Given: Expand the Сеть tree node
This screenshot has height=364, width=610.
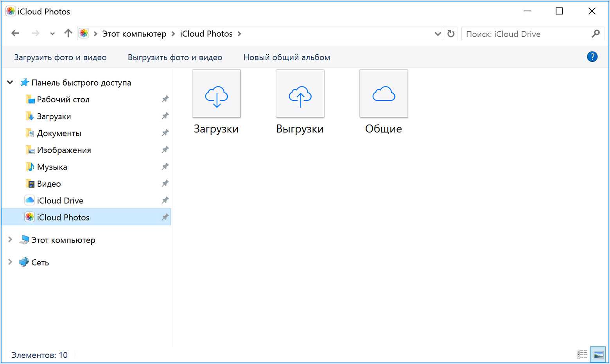Looking at the screenshot, I should [x=10, y=262].
